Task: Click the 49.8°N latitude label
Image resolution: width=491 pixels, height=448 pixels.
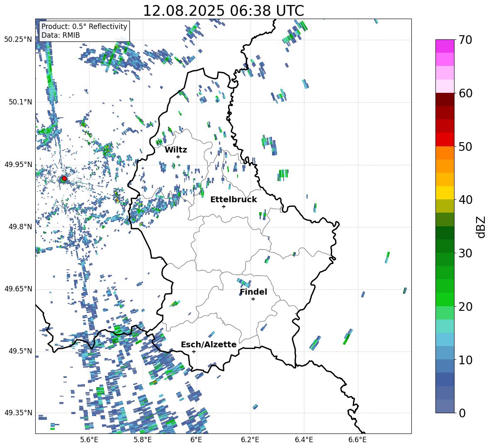Action: [20, 227]
